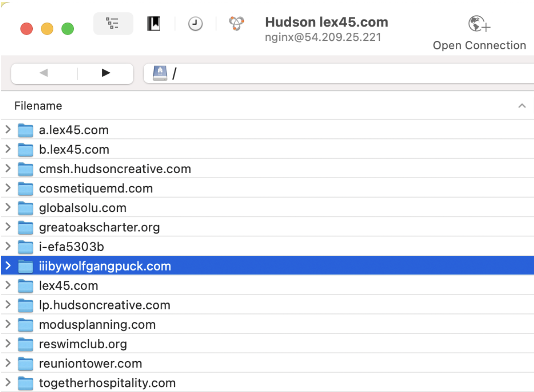Expand the lp.hudsoncreative.com folder
The width and height of the screenshot is (534, 392).
(x=8, y=304)
